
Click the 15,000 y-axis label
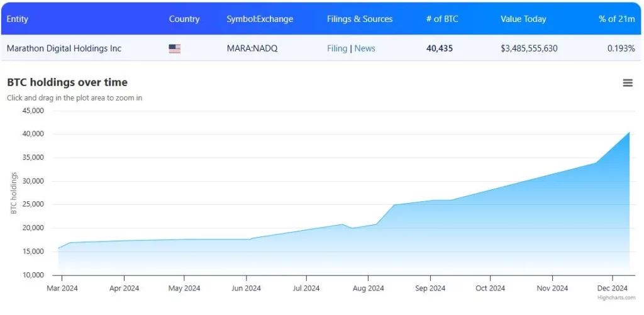[33, 251]
